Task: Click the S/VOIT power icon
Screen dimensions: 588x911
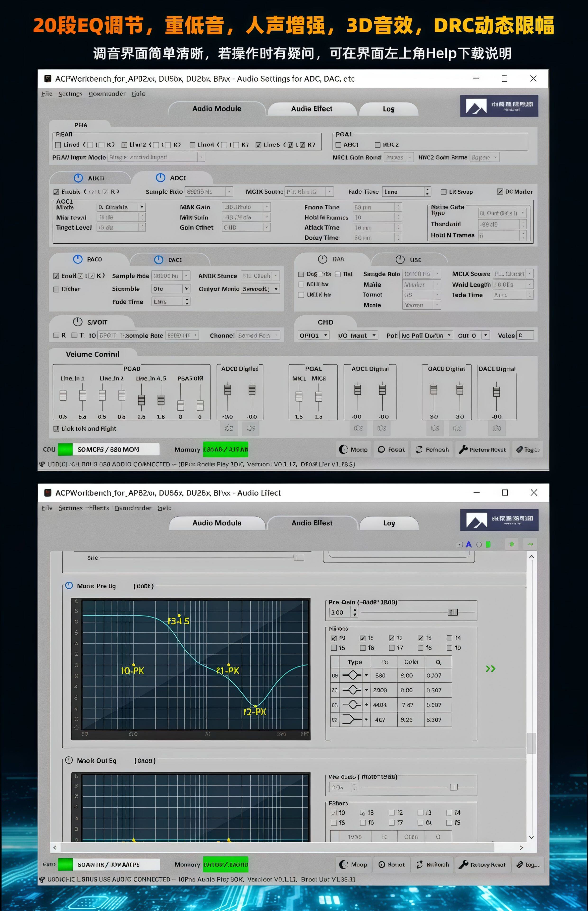Action: (x=78, y=322)
